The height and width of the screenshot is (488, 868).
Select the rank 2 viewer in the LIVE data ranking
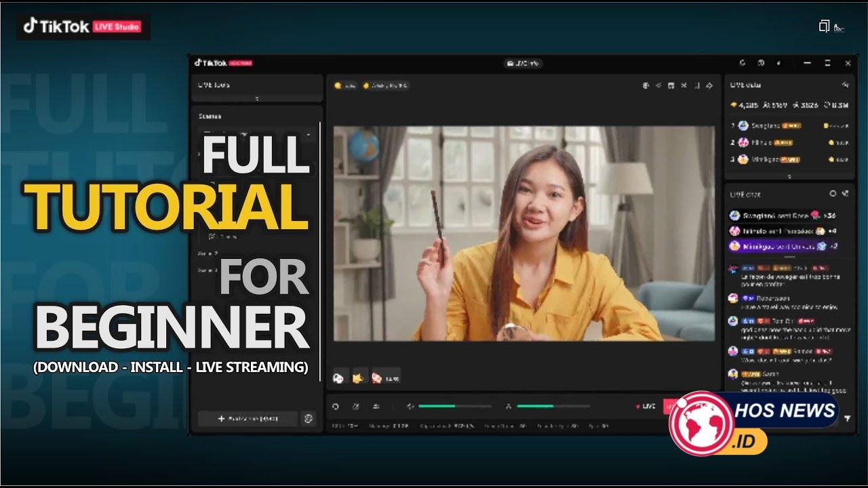pos(789,142)
